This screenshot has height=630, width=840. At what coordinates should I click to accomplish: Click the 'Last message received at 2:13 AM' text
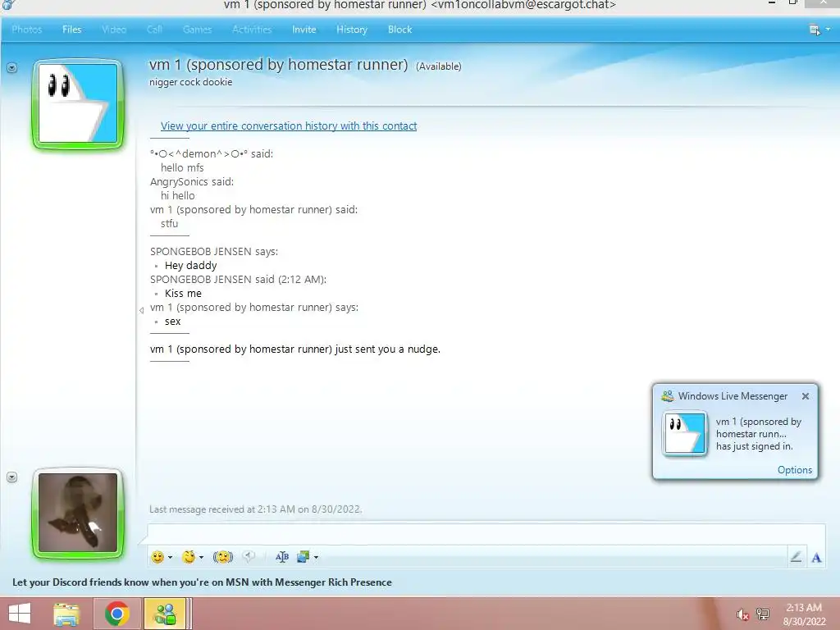(256, 509)
